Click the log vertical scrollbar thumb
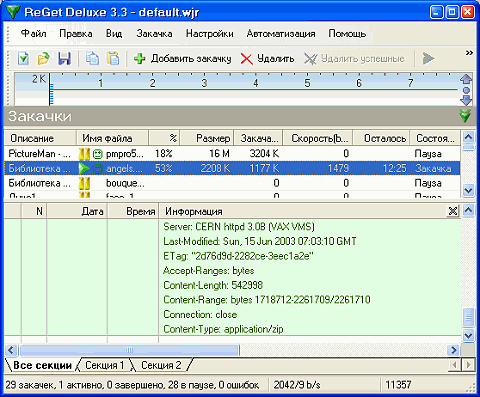 [468, 317]
